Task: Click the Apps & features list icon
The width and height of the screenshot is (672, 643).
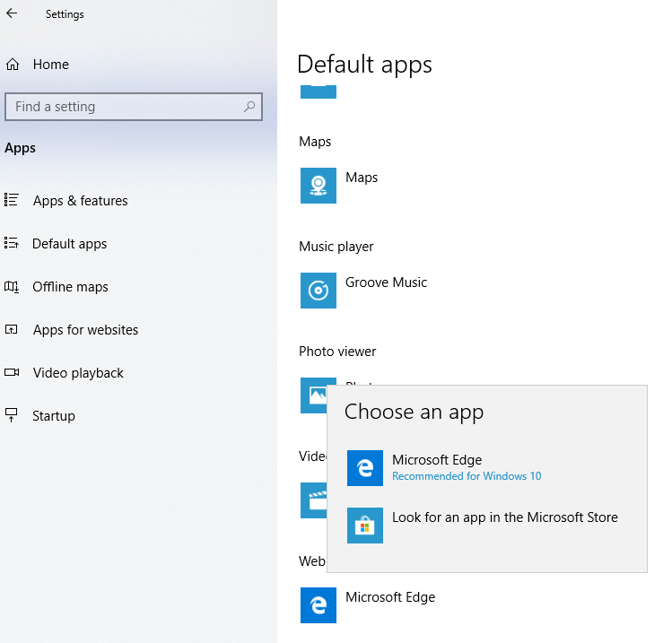Action: tap(12, 200)
